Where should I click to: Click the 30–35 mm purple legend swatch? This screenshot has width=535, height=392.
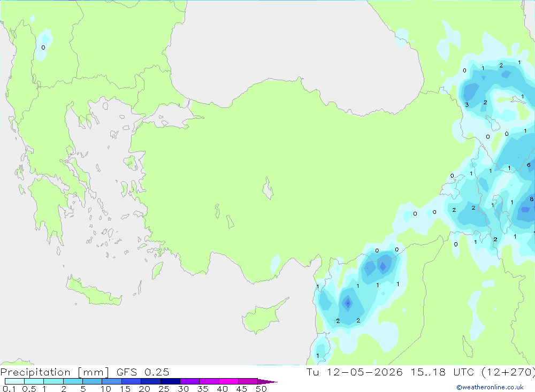pos(190,381)
